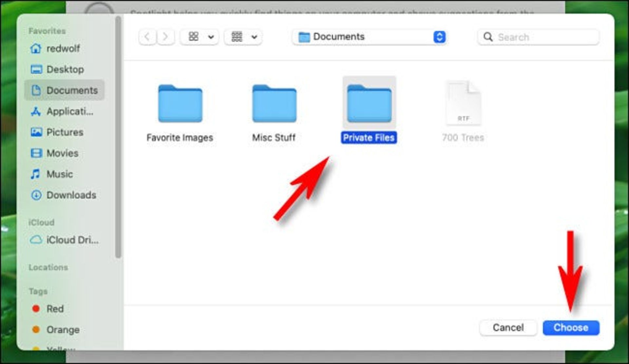Open the Favorite Images folder
The image size is (629, 364).
pyautogui.click(x=180, y=104)
